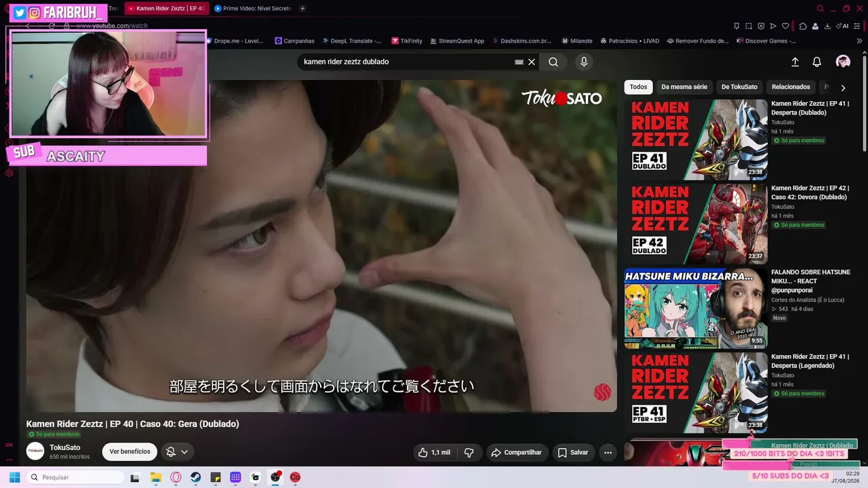Like the video with thumbs up

[x=434, y=452]
